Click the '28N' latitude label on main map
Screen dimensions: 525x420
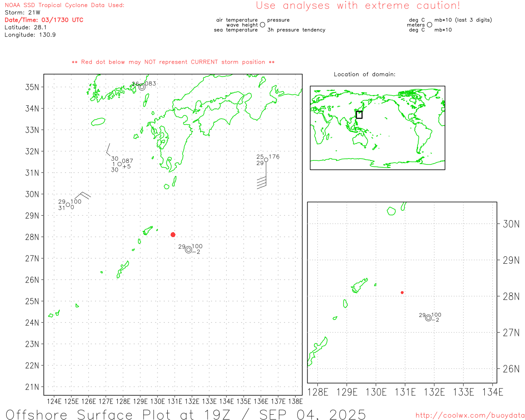tap(32, 237)
